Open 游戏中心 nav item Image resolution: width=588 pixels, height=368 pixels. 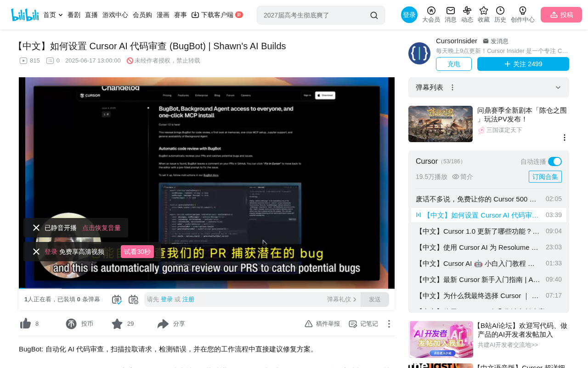115,15
